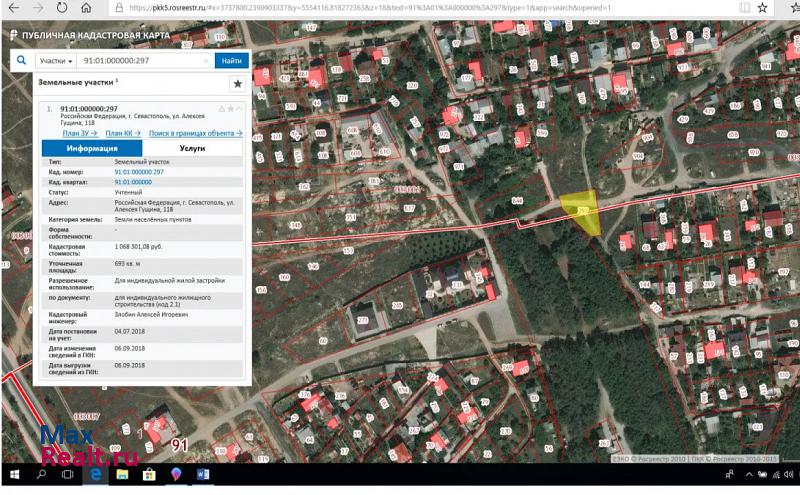Select the Информация tab
800x495 pixels.
pos(92,147)
